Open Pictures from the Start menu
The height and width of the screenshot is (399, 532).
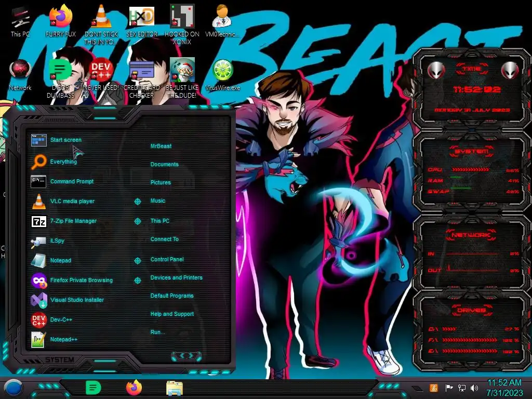click(161, 182)
